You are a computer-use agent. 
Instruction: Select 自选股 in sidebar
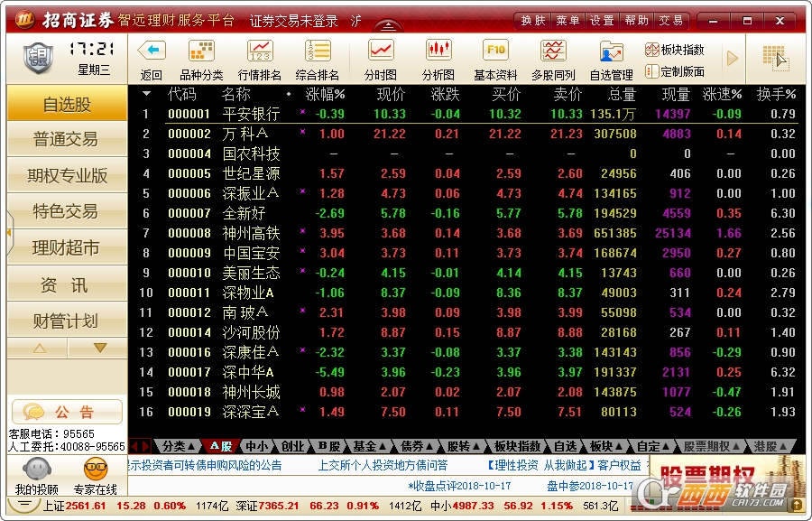click(68, 104)
